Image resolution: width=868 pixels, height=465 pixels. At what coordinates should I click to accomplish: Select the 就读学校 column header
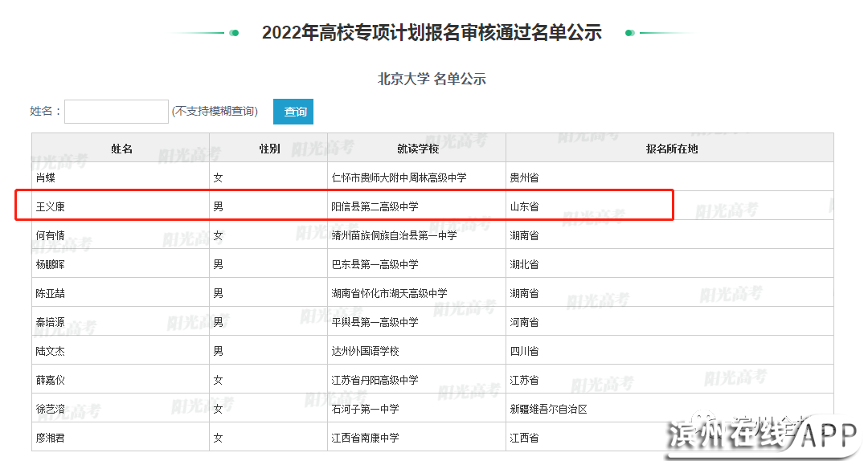click(417, 149)
